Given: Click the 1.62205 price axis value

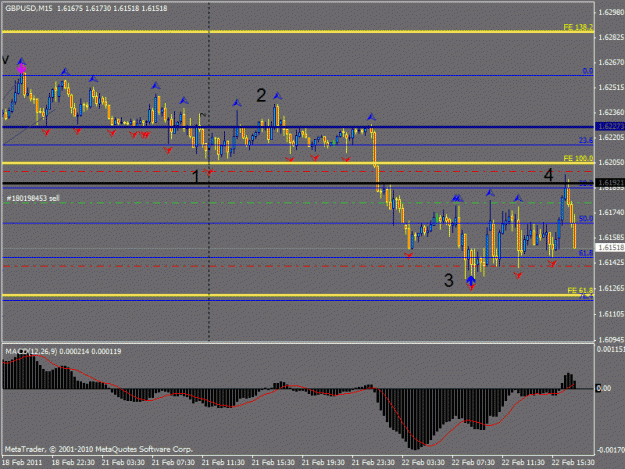Looking at the screenshot, I should [611, 137].
